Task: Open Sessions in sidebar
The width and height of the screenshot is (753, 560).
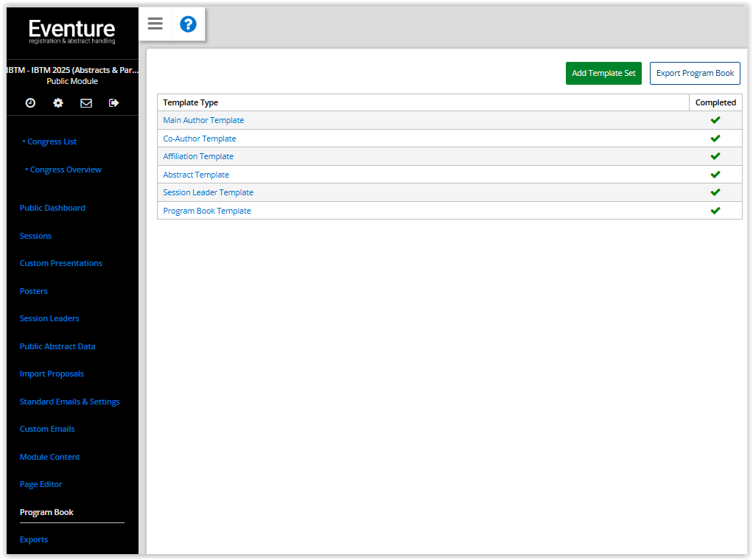Action: click(x=35, y=236)
